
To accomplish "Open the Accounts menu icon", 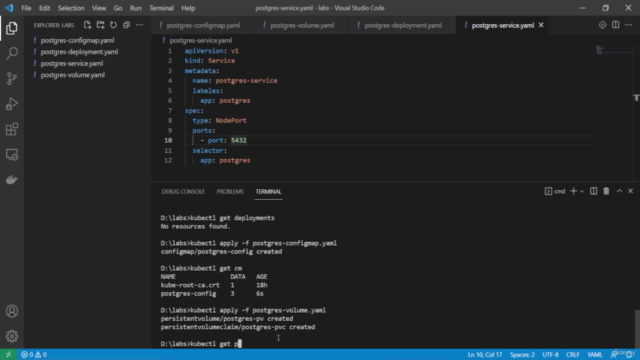I will [12, 311].
